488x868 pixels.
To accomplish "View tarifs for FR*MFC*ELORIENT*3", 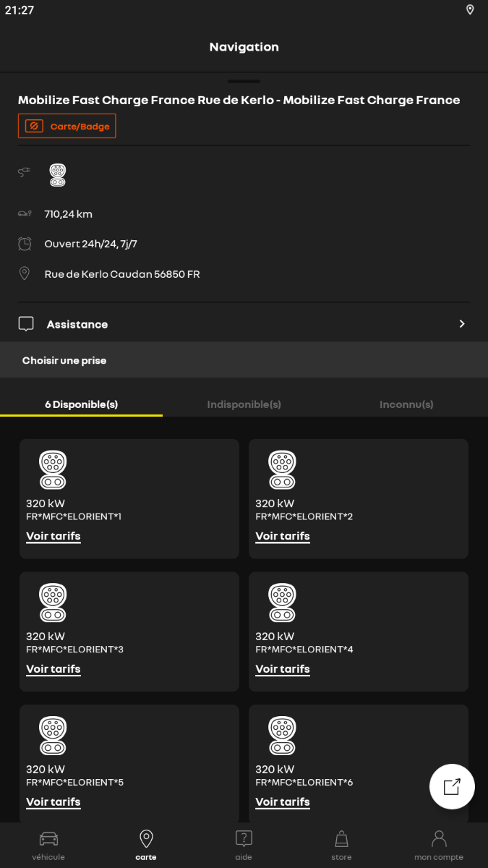I will (53, 669).
